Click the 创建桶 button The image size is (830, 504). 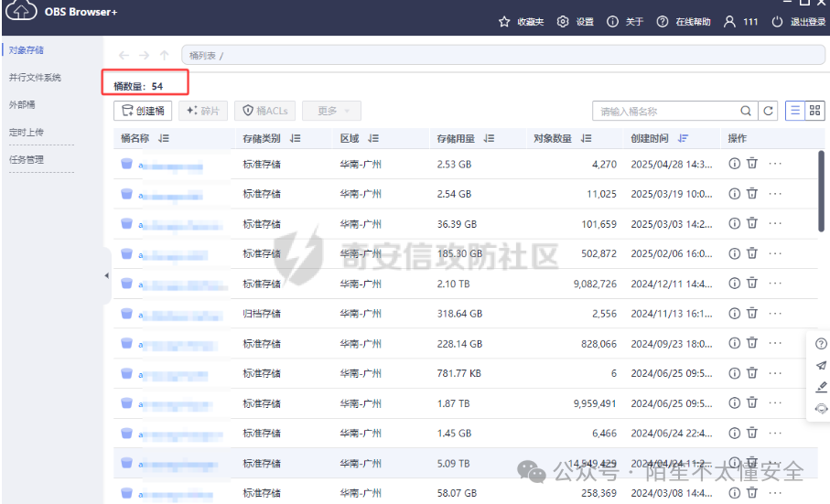click(143, 111)
